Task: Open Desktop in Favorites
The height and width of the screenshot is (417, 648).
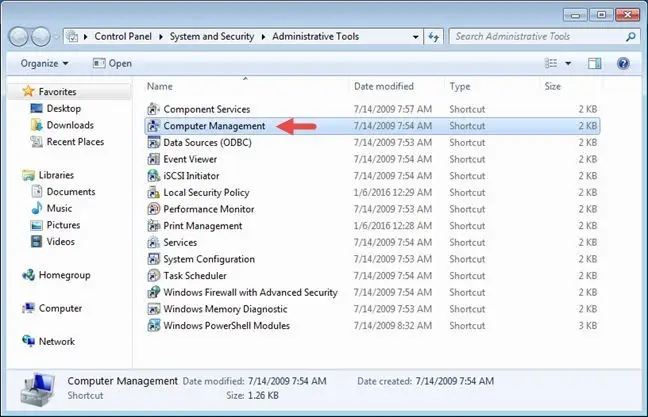Action: (64, 108)
